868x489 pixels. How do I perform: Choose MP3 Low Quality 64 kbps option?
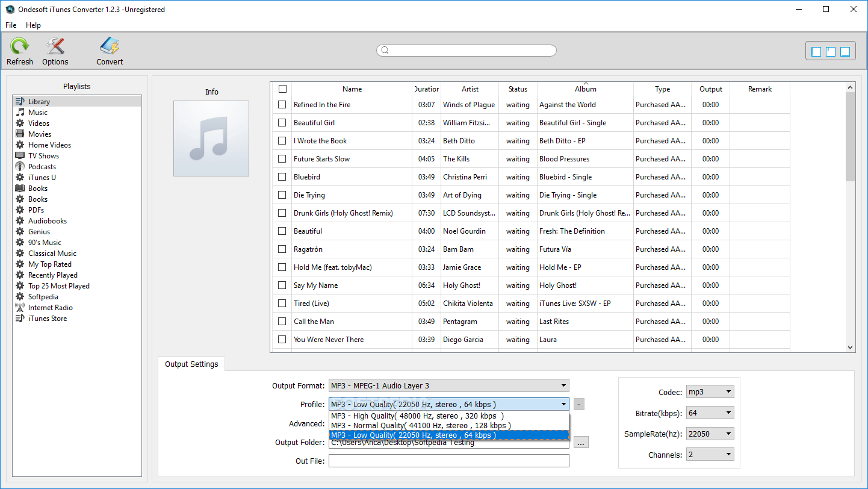click(448, 435)
